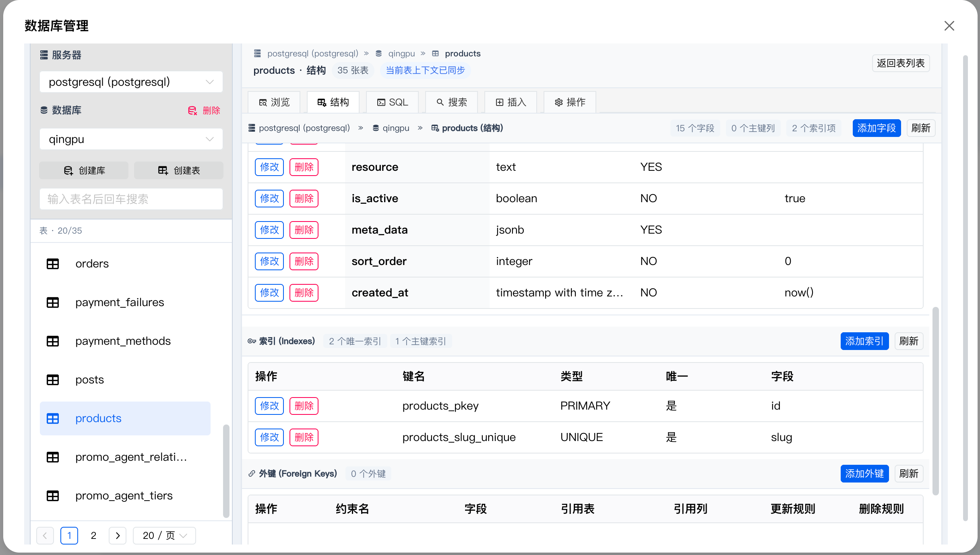Switch to the 搜索 tab

point(451,102)
